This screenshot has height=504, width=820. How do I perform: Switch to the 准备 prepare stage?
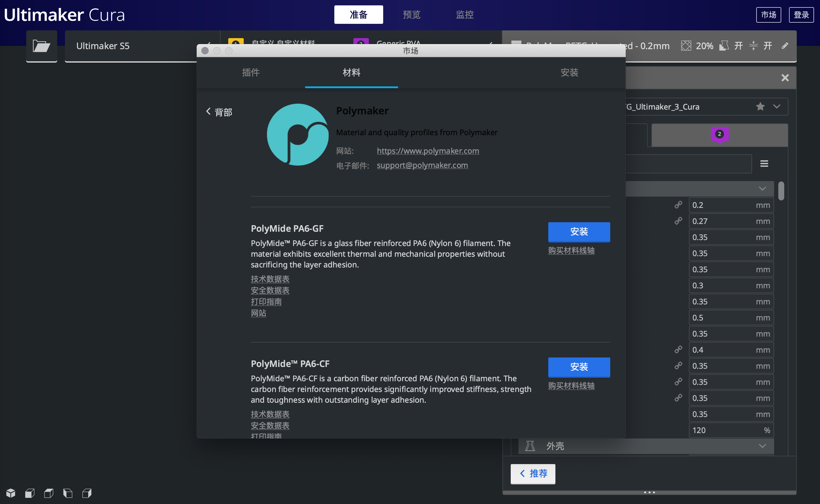click(358, 14)
